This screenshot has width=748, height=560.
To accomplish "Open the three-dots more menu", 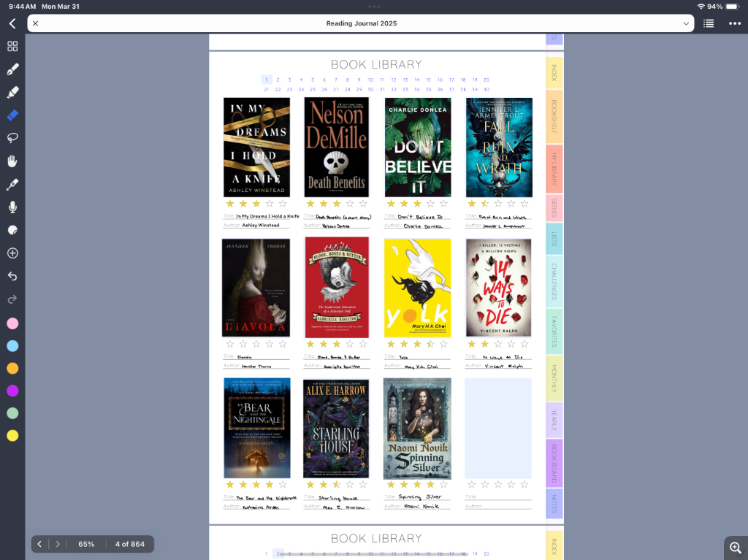I will [735, 23].
